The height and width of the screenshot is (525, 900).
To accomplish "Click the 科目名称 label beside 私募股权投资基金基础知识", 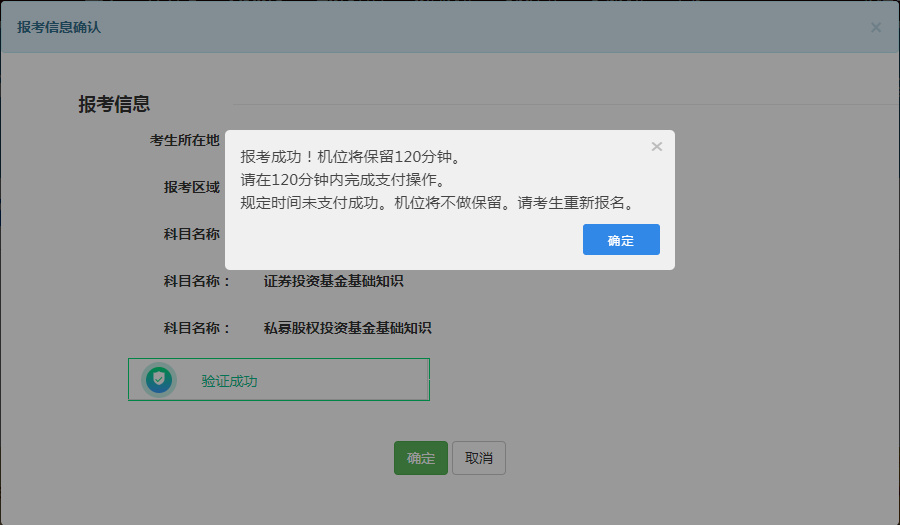I will [x=197, y=328].
